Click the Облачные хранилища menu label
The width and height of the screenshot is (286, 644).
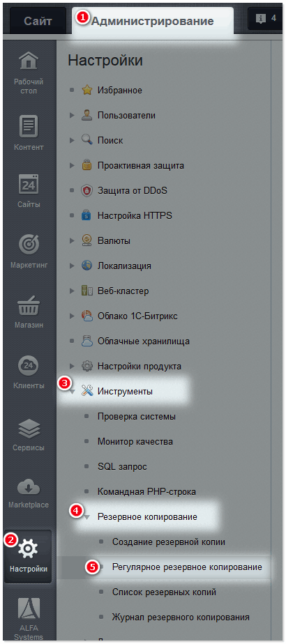(144, 342)
